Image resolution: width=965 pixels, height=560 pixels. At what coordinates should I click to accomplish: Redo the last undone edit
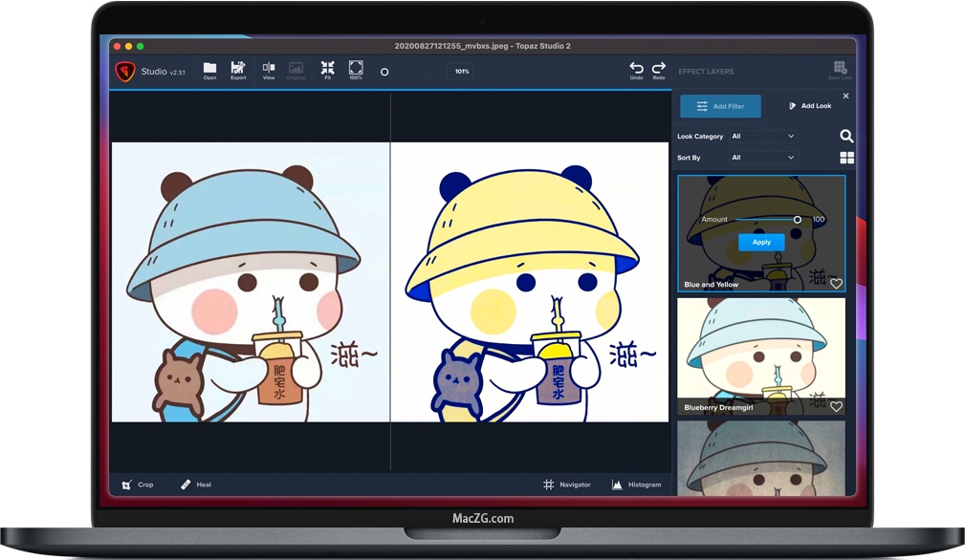(x=659, y=69)
